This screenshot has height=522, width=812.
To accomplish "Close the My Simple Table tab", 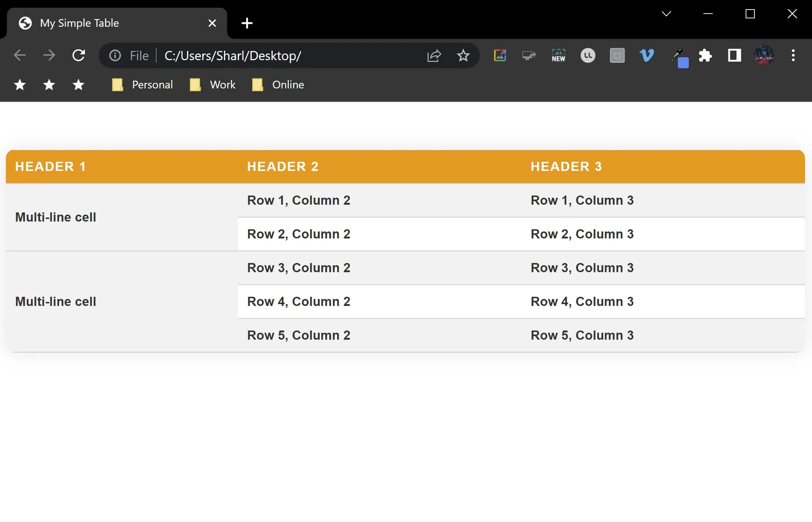I will click(x=212, y=23).
